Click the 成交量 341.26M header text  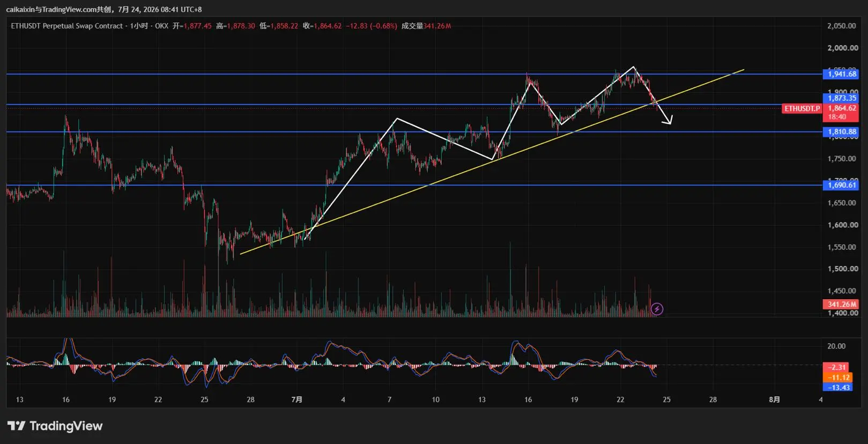[x=426, y=26]
